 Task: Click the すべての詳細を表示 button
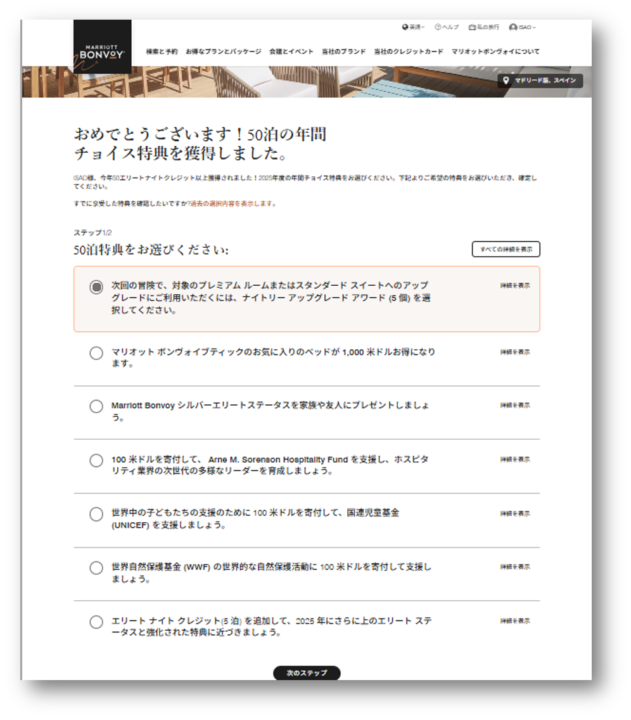click(506, 249)
